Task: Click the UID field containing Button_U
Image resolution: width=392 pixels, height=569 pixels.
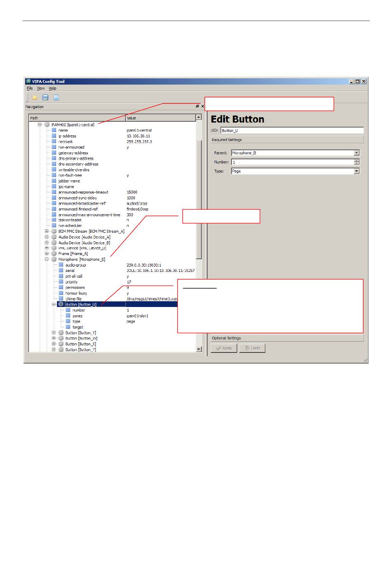Action: [x=292, y=130]
